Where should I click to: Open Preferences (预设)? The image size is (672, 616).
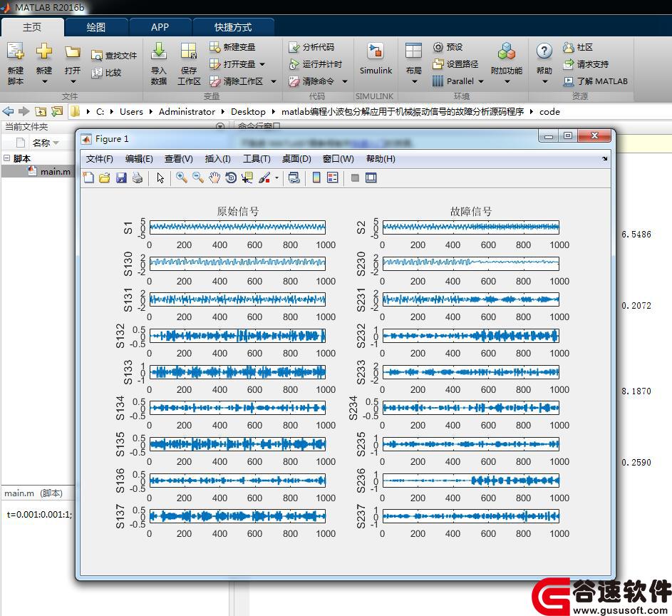tap(448, 47)
